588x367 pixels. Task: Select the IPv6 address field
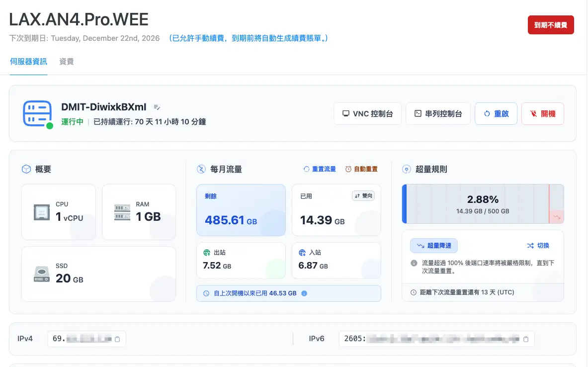436,339
